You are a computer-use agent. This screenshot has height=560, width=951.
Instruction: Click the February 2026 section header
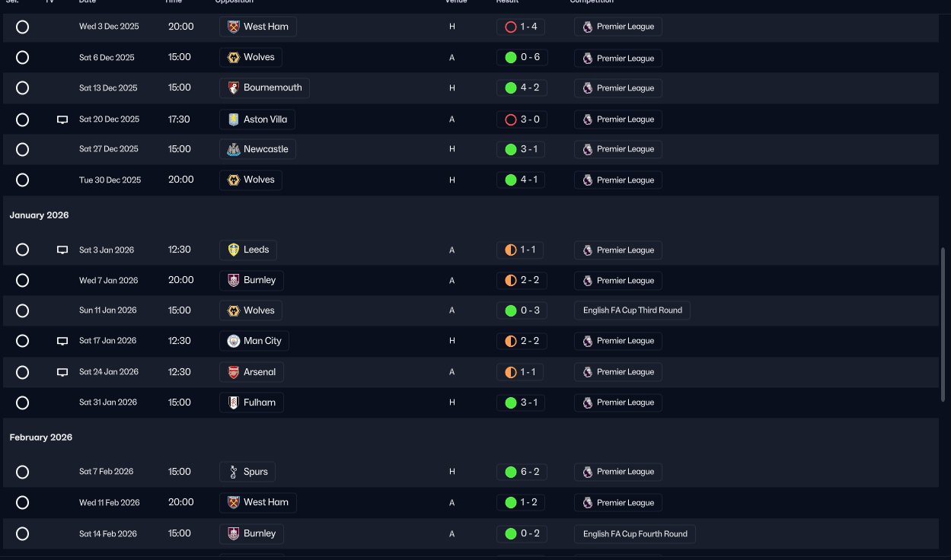(x=41, y=437)
